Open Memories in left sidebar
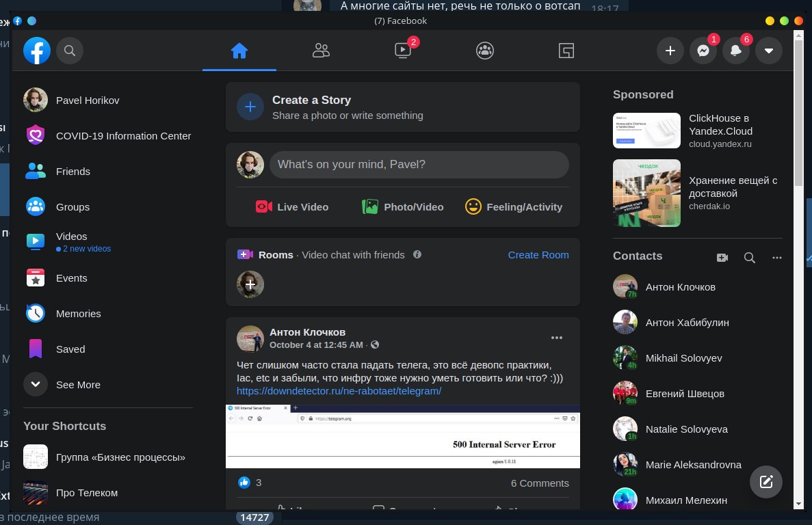 click(x=107, y=314)
